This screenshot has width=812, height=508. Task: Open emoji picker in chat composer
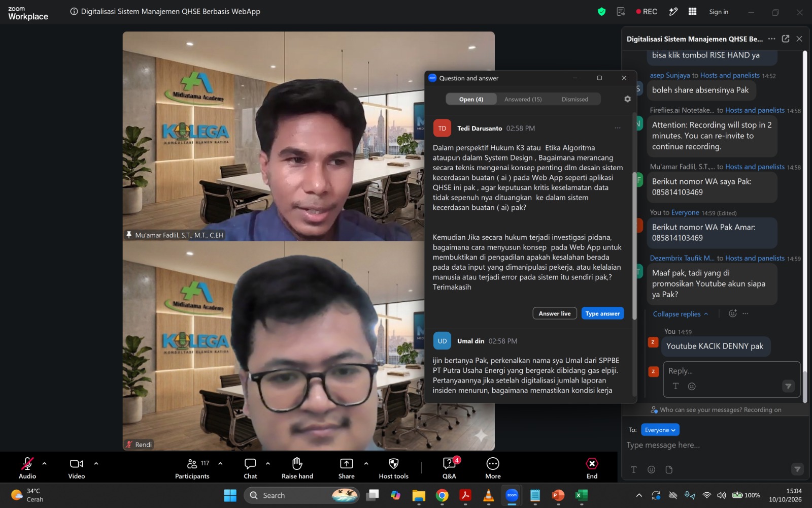click(652, 469)
